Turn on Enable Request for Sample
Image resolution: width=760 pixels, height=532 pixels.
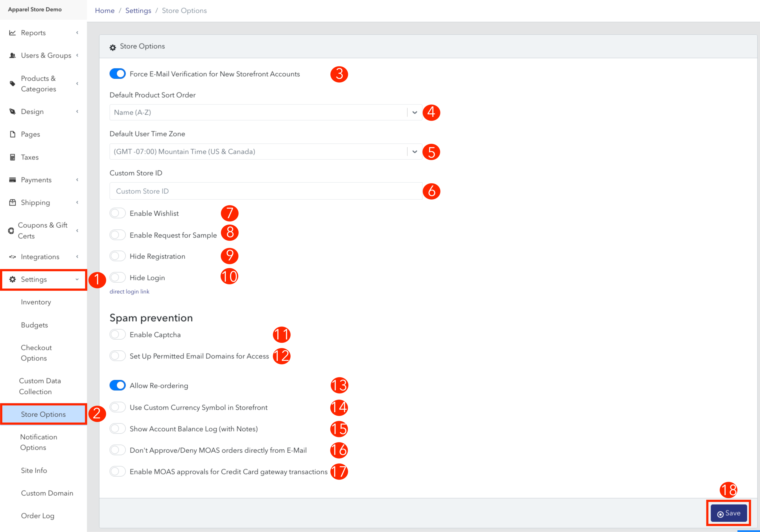pyautogui.click(x=117, y=235)
